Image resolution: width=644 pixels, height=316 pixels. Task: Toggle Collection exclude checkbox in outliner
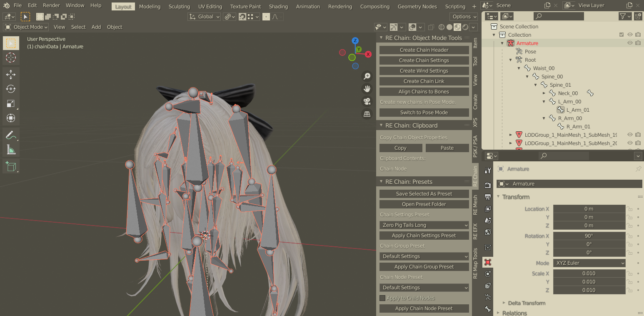pyautogui.click(x=622, y=35)
